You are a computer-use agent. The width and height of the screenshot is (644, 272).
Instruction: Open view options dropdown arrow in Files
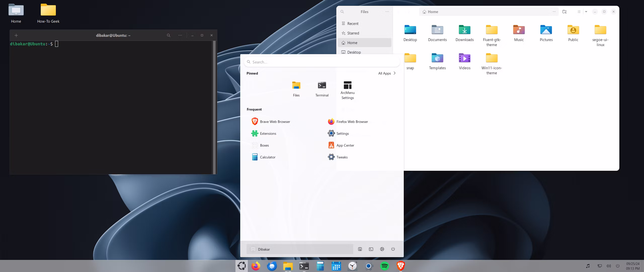(586, 12)
